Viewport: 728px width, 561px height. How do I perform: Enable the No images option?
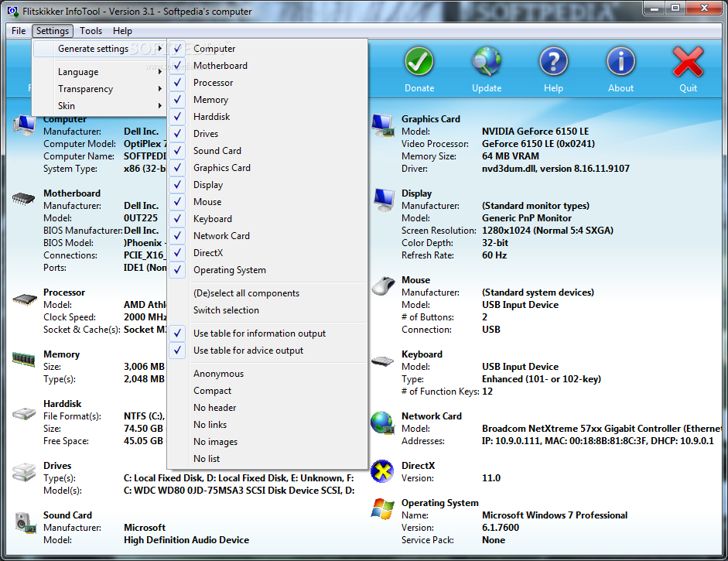click(x=268, y=442)
